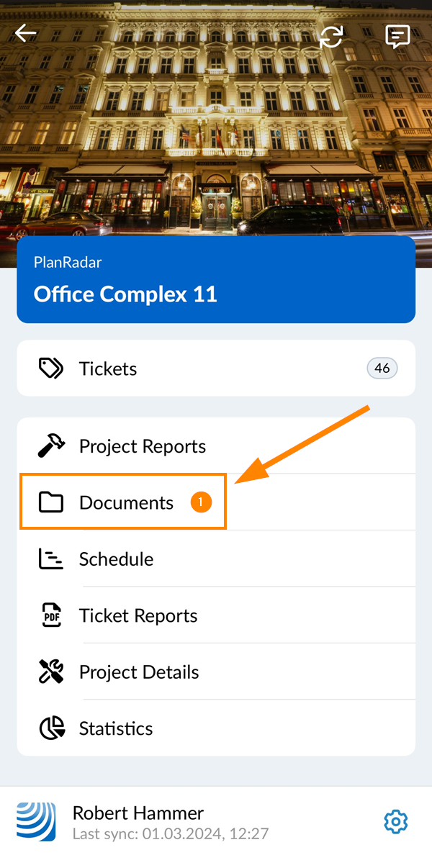Tap the Office Complex 11 project banner
432x868 pixels.
tap(216, 280)
